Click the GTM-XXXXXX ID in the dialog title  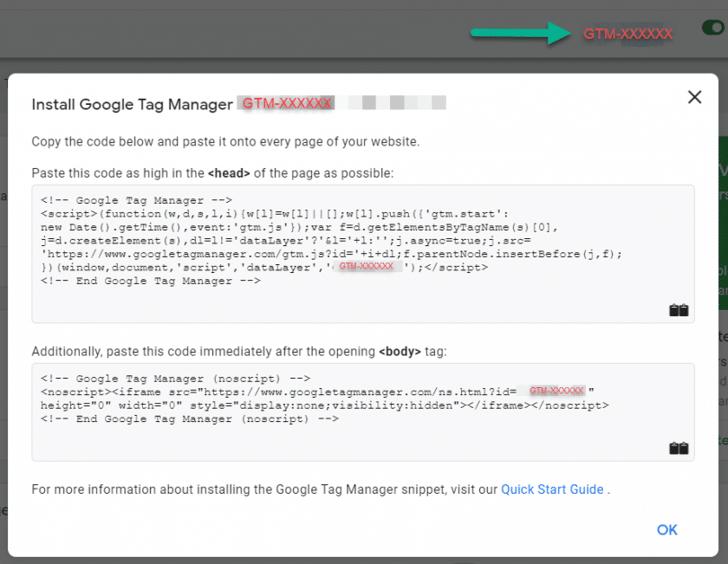point(286,103)
